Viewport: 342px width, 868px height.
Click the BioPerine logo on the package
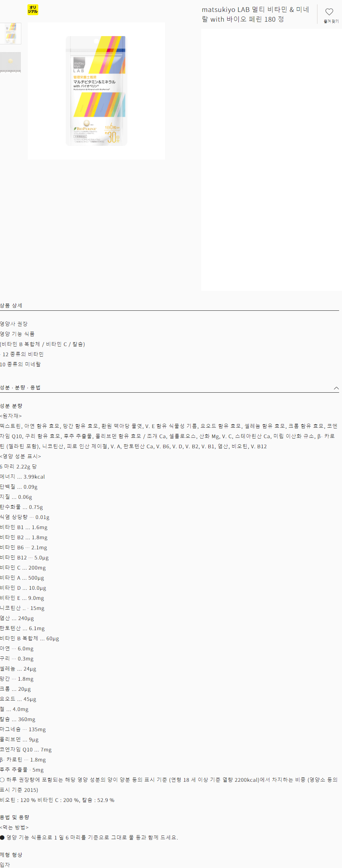pos(86,128)
